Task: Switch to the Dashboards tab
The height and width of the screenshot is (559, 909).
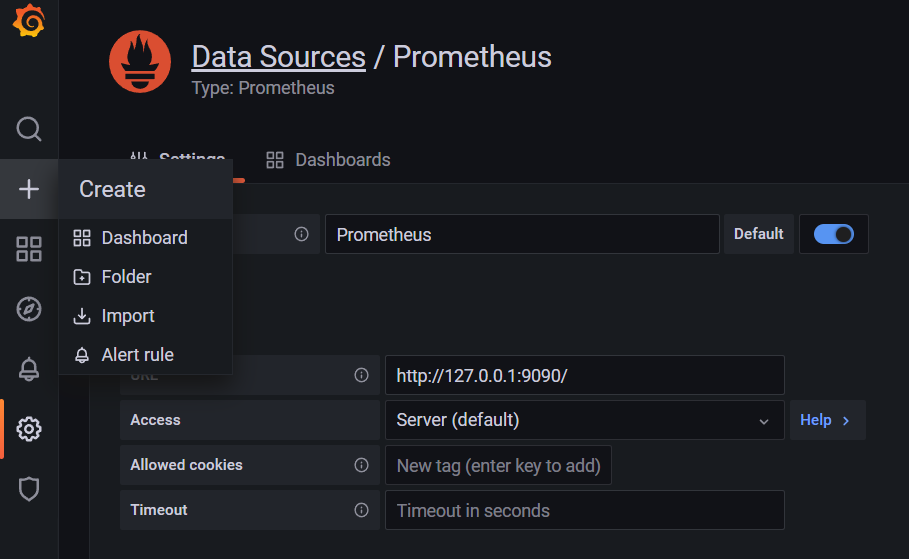Action: (329, 160)
